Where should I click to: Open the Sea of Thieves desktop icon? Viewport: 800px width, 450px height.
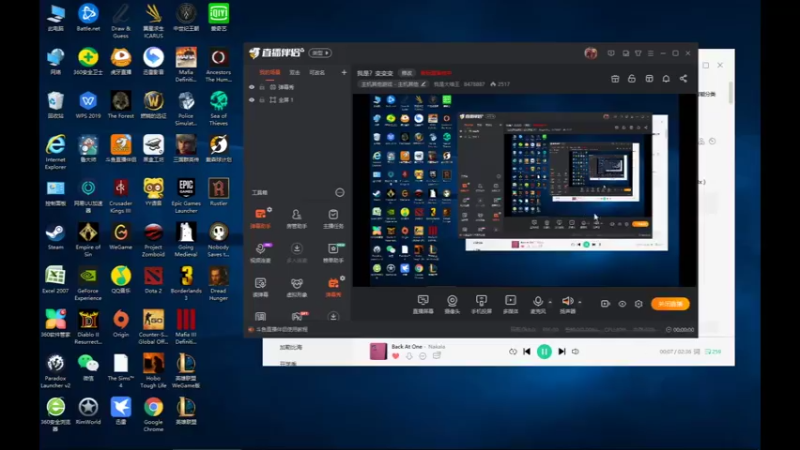(218, 108)
